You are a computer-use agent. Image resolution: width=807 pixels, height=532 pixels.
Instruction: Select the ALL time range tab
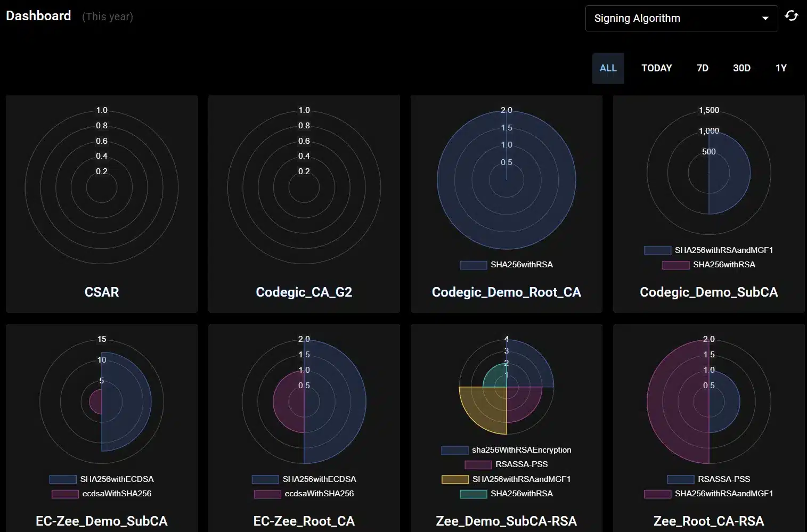(x=608, y=68)
